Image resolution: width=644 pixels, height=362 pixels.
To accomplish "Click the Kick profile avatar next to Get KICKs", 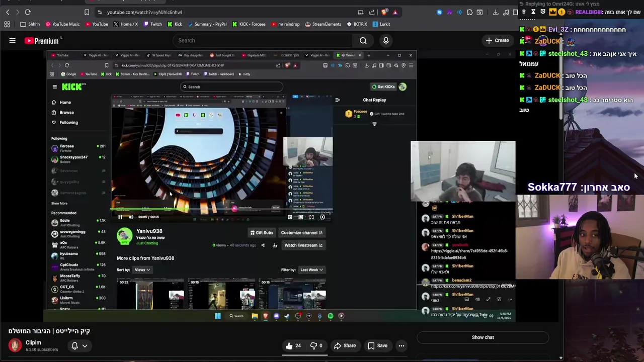I will pyautogui.click(x=403, y=86).
